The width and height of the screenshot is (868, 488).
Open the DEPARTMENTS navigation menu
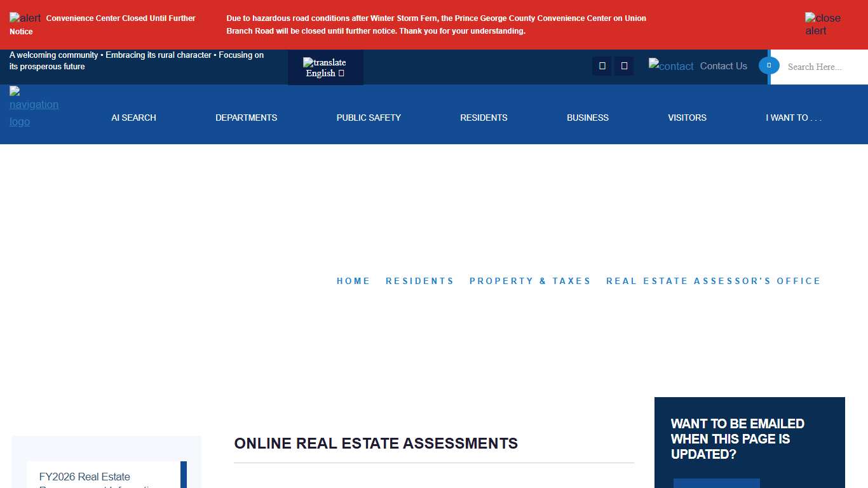246,118
